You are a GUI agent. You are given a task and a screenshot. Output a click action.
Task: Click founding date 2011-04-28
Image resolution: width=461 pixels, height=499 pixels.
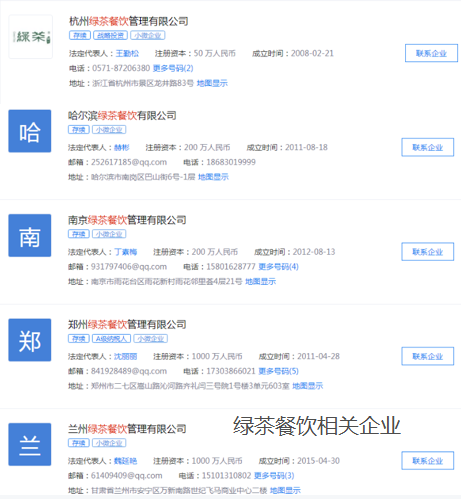[x=318, y=356]
